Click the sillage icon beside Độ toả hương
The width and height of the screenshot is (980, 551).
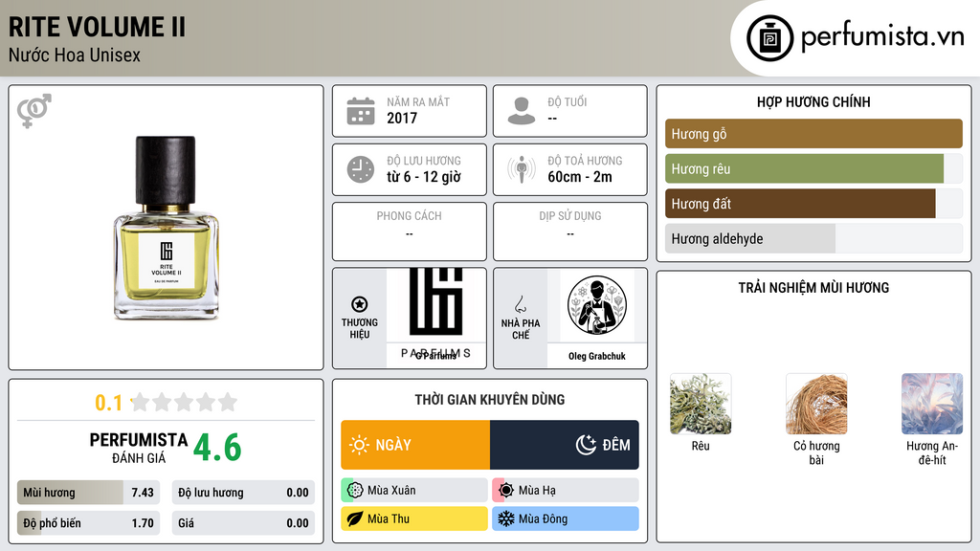tap(522, 169)
